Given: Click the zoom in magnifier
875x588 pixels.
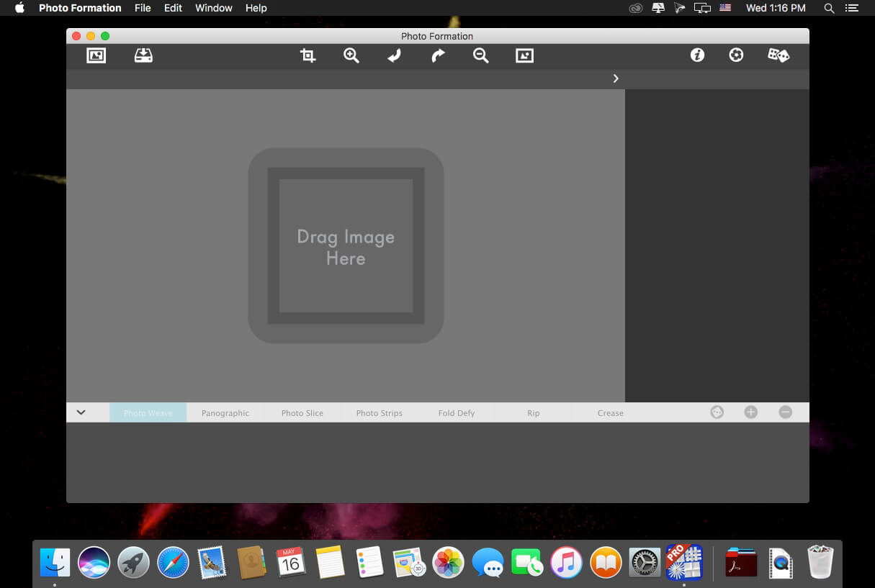Looking at the screenshot, I should click(x=351, y=55).
